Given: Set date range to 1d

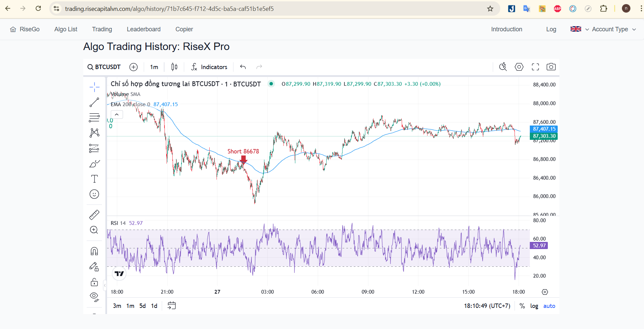Looking at the screenshot, I should click(154, 306).
